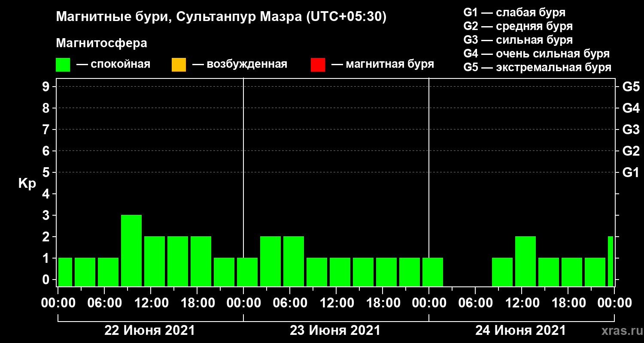Viewport: 644px width, 343px height.
Task: Click the narrow Kp 2 bar ending 24 Июня
Action: point(611,261)
